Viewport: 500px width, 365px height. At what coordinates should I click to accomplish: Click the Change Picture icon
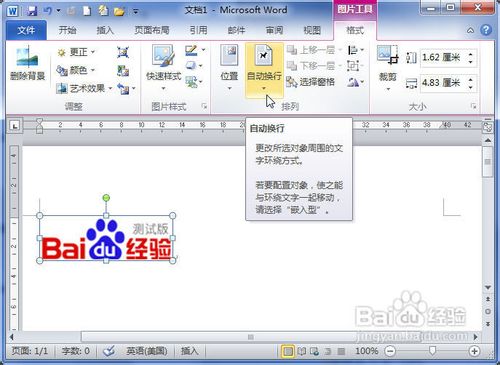pyautogui.click(x=123, y=70)
